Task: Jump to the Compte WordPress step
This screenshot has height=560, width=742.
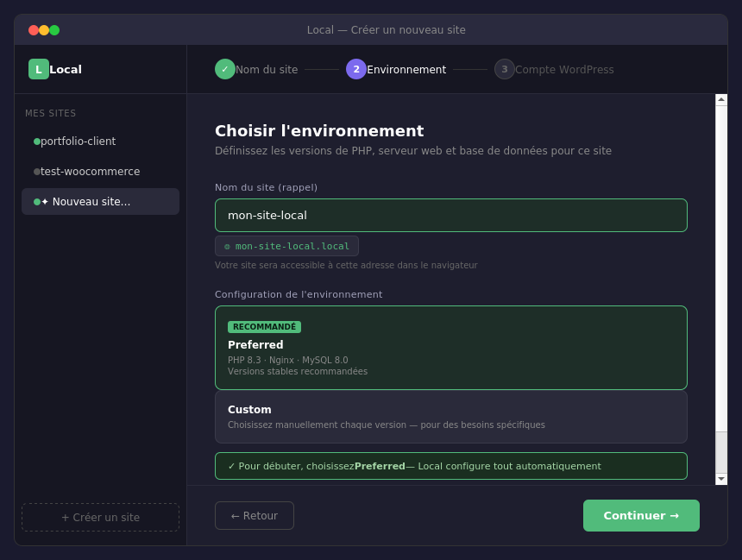Action: coord(564,70)
